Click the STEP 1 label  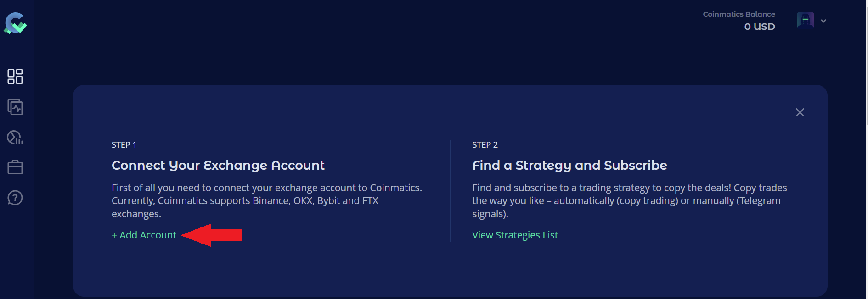[x=124, y=145]
